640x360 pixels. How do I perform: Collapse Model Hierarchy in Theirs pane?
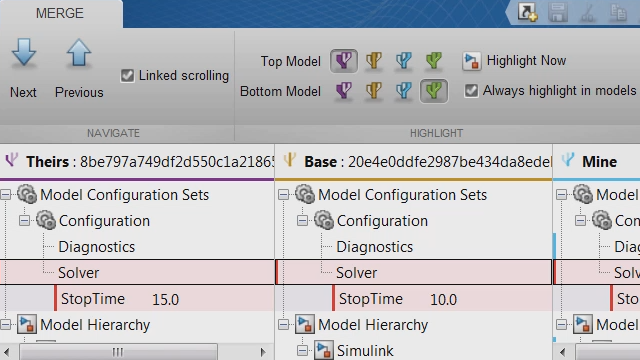(x=5, y=325)
